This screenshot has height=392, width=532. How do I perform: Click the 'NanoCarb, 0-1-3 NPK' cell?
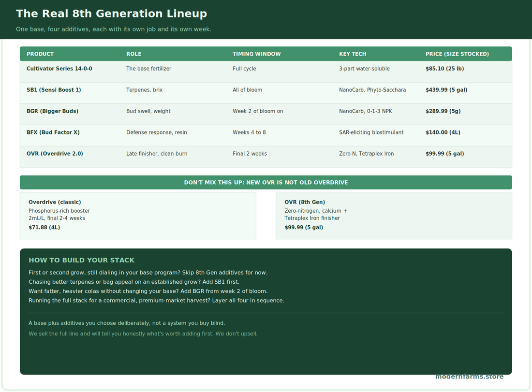click(366, 111)
